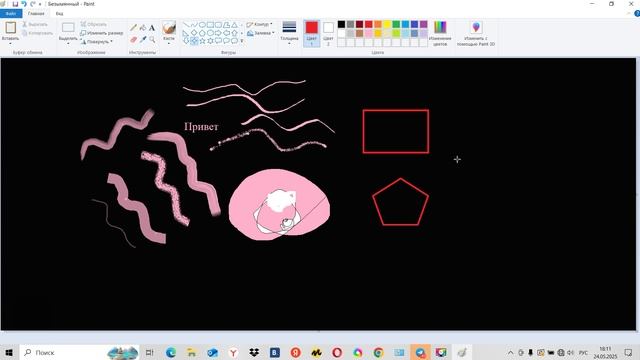
Task: Click the taskbar Search (Поиск) box
Action: click(80, 352)
